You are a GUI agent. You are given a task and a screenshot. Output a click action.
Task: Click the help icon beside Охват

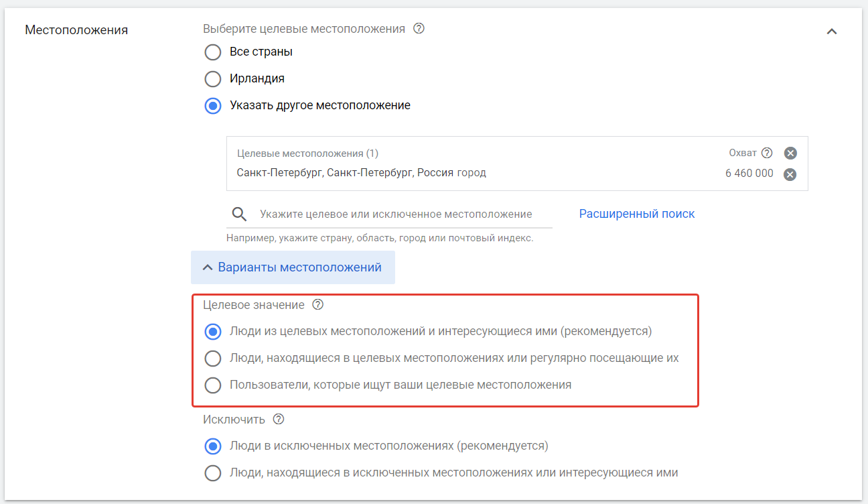point(767,153)
